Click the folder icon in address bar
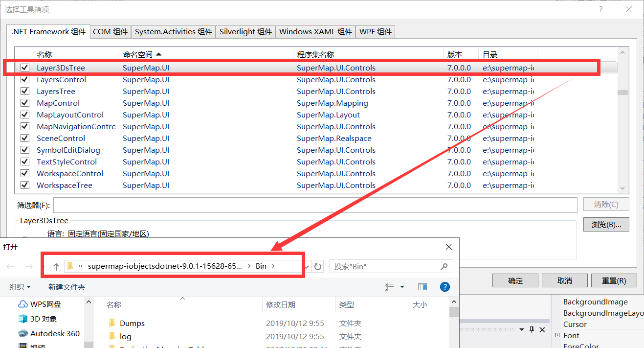 (x=70, y=266)
